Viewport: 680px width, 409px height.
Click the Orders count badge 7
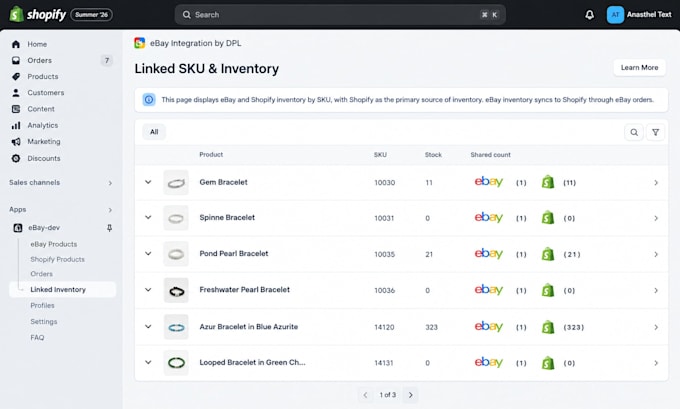click(x=107, y=60)
